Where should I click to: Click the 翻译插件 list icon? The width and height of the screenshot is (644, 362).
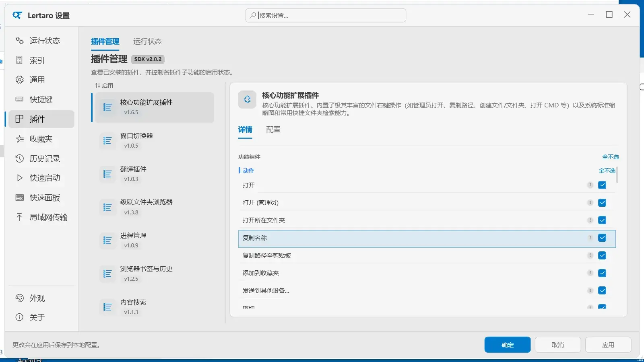point(107,174)
